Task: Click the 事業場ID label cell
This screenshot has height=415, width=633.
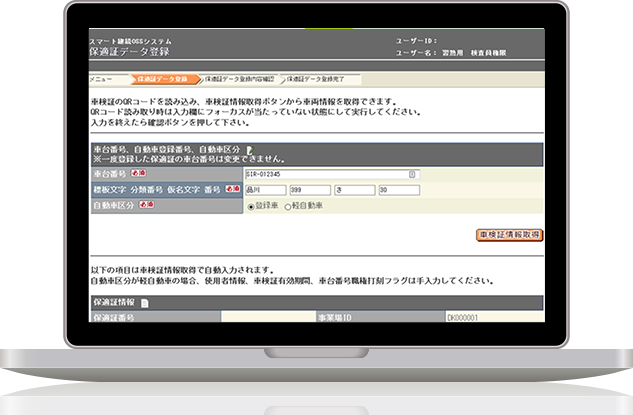Action: point(380,317)
